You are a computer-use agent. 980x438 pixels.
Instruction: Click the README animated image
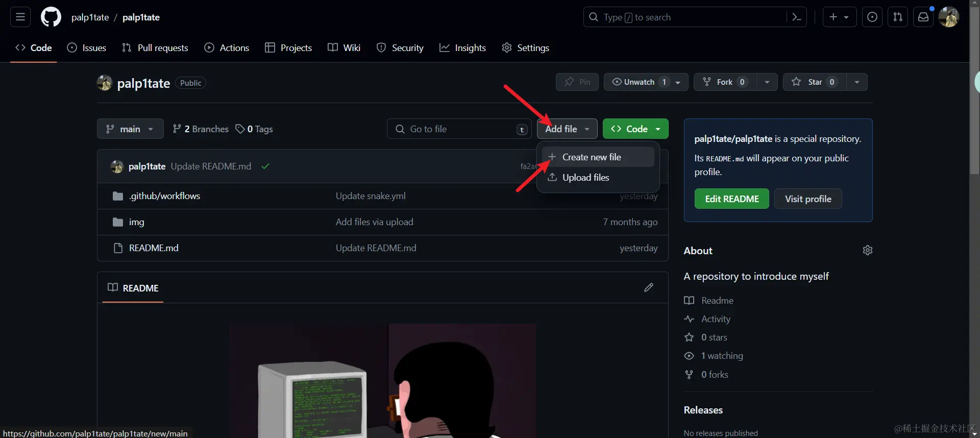[x=383, y=381]
